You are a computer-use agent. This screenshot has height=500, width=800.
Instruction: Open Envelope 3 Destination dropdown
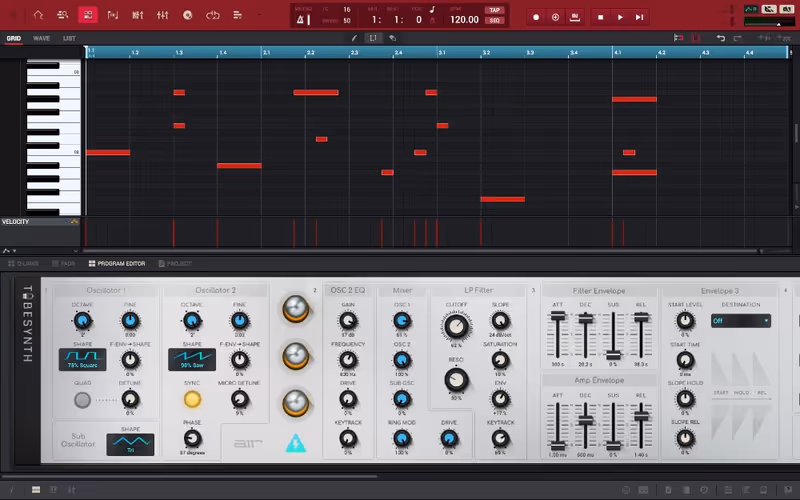pos(741,320)
